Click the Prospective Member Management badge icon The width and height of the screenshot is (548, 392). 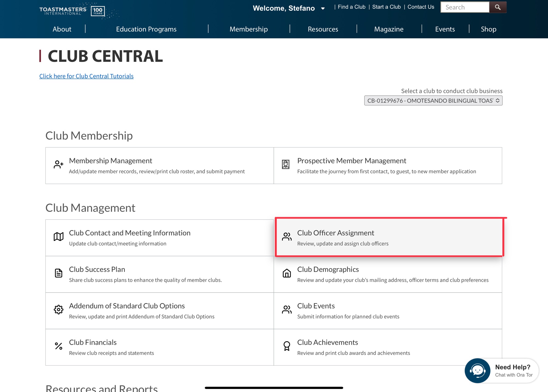(x=286, y=164)
